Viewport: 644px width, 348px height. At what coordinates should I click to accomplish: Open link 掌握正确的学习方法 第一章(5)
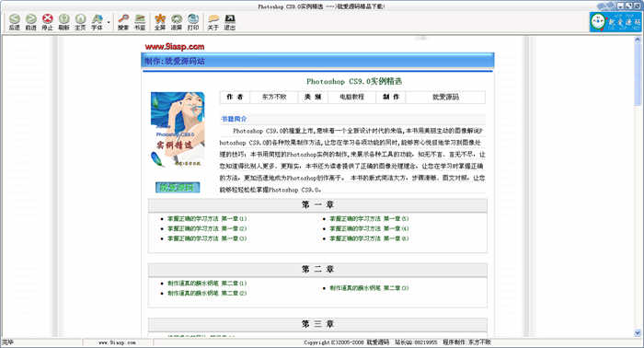coord(369,218)
